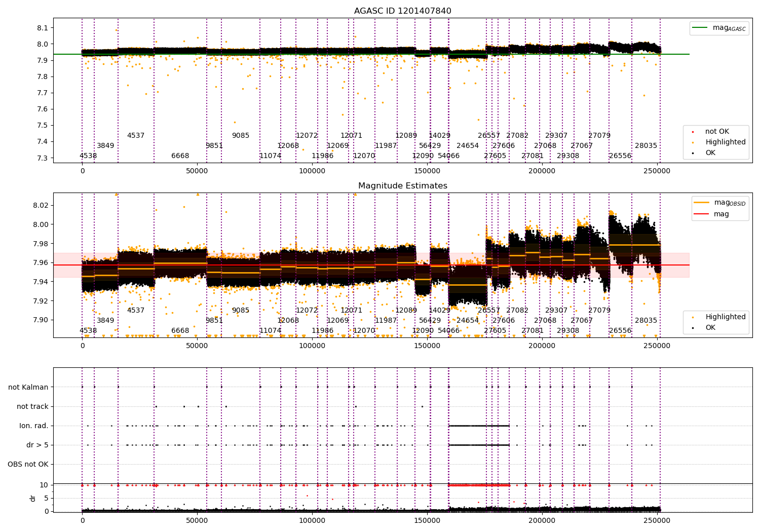Click OBSID label '54066' in middle plot

tap(449, 331)
